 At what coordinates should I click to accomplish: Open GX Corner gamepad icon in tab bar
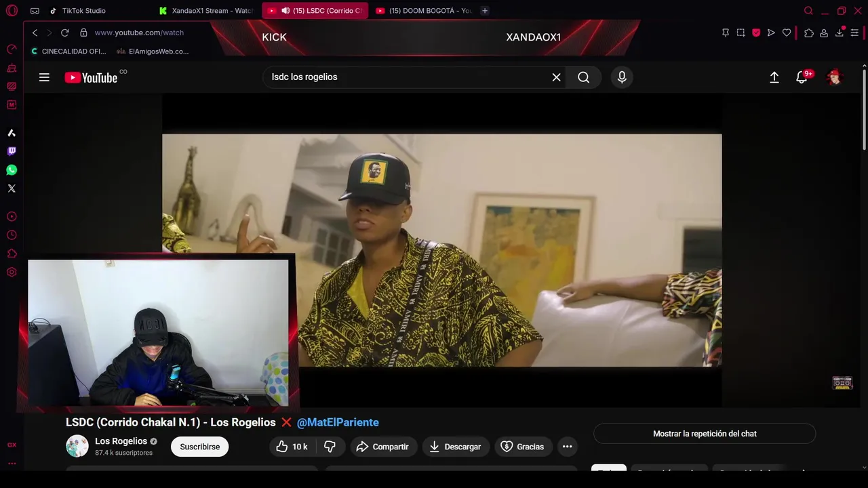(35, 11)
